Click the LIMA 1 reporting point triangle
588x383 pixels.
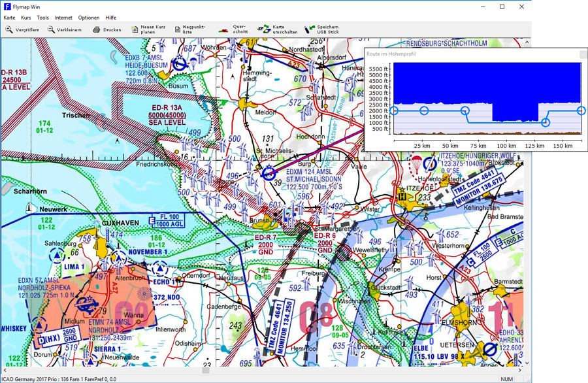57,255
